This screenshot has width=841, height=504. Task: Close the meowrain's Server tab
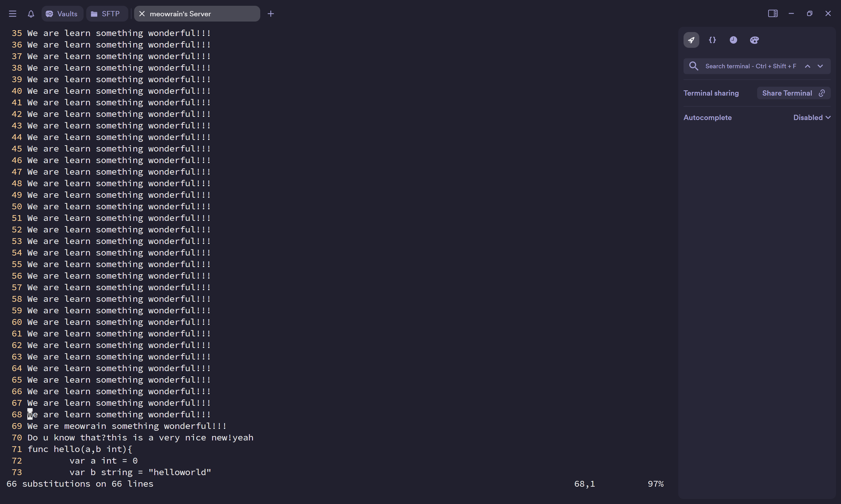(x=142, y=14)
